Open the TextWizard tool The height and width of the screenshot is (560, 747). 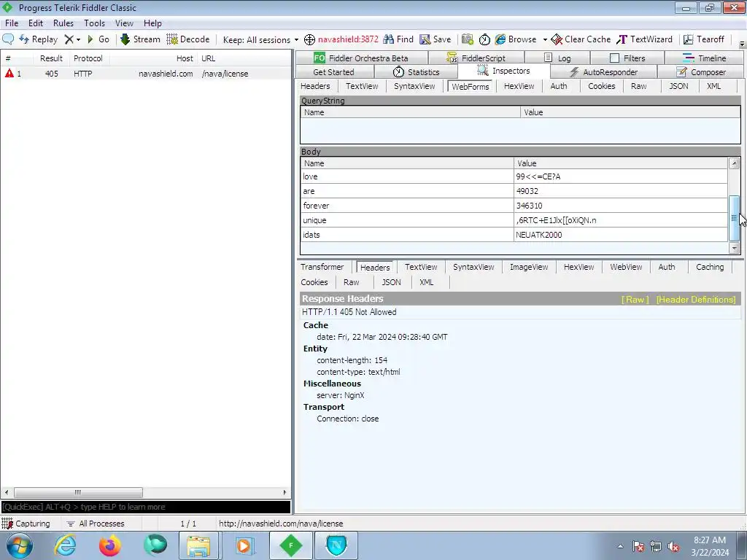[644, 39]
